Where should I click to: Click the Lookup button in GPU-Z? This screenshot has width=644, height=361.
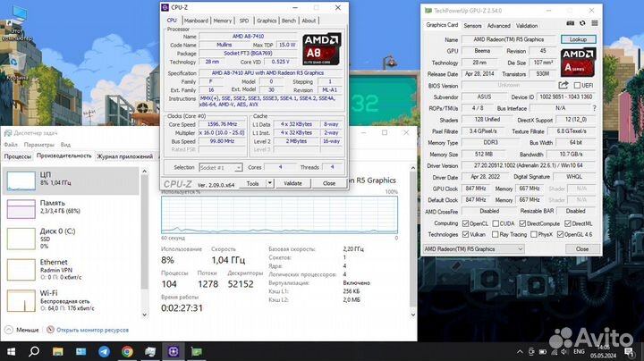coord(578,39)
